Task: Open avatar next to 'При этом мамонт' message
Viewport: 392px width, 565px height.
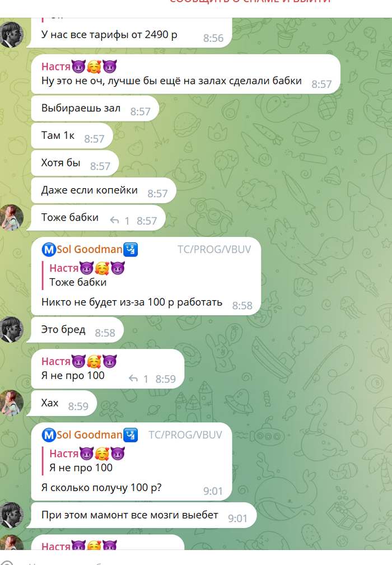Action: pos(12,515)
